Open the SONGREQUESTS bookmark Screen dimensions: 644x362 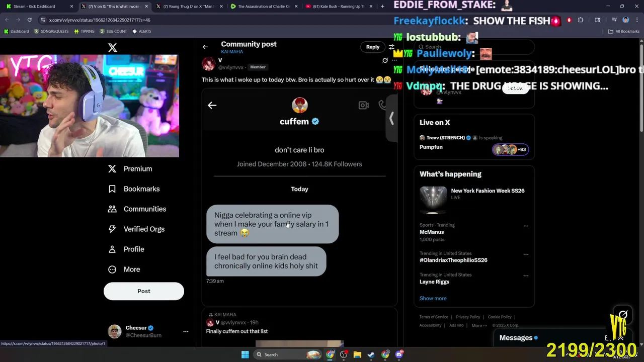point(51,31)
